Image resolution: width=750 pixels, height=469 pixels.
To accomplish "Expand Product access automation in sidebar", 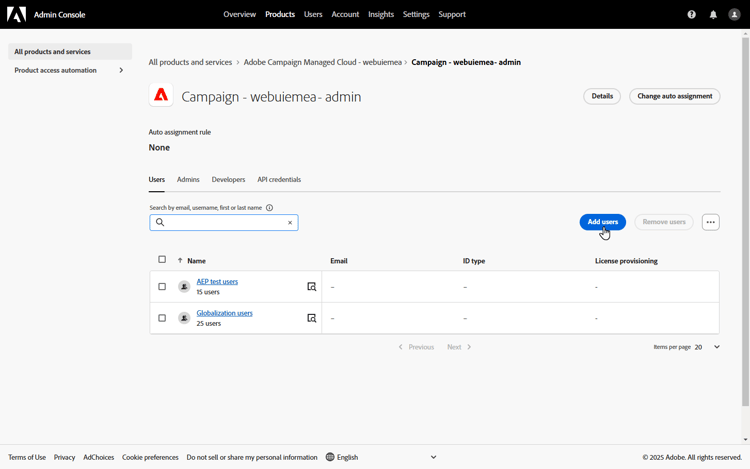I will 121,70.
